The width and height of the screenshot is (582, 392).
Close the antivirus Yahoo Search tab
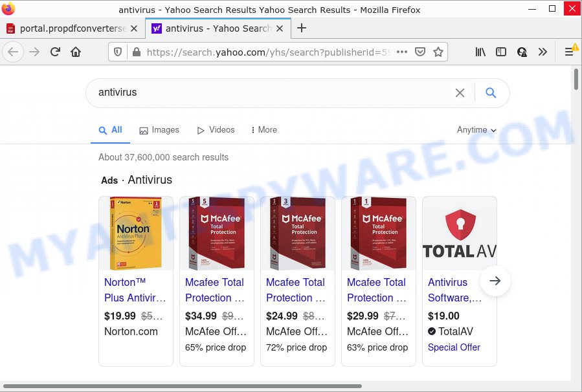pyautogui.click(x=280, y=28)
